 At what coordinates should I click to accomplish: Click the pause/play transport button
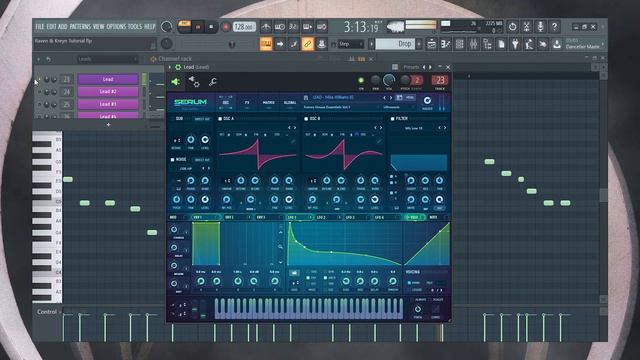click(198, 27)
